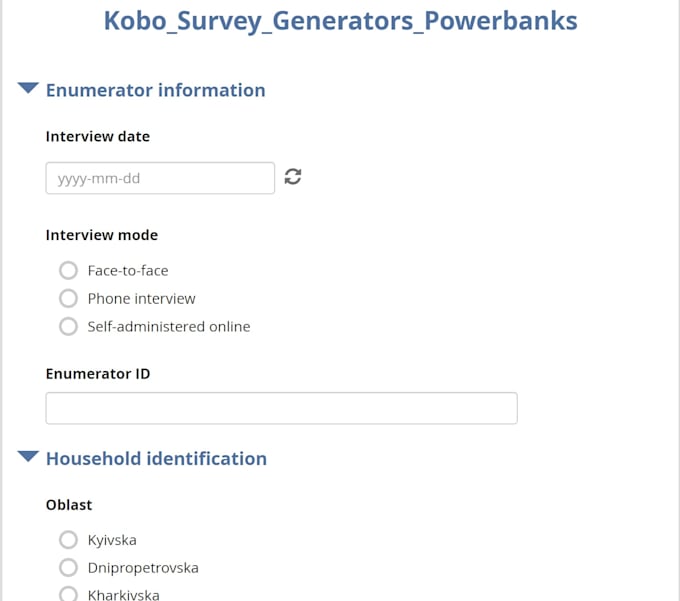Click the Phone interview label text
The width and height of the screenshot is (680, 601).
141,299
